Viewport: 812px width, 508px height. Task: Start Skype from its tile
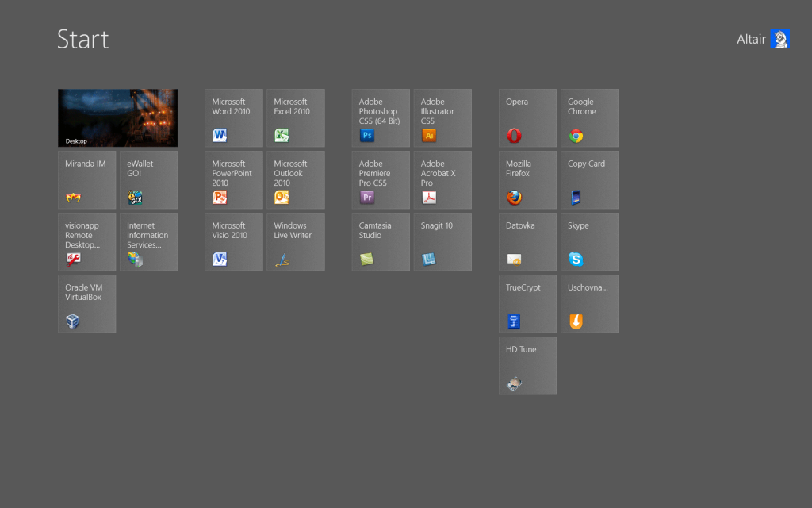point(589,241)
